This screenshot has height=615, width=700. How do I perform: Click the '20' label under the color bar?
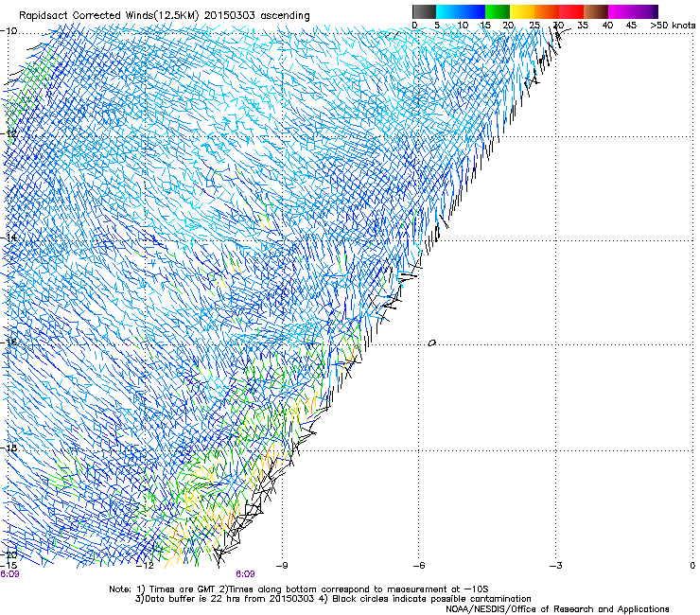[x=508, y=26]
